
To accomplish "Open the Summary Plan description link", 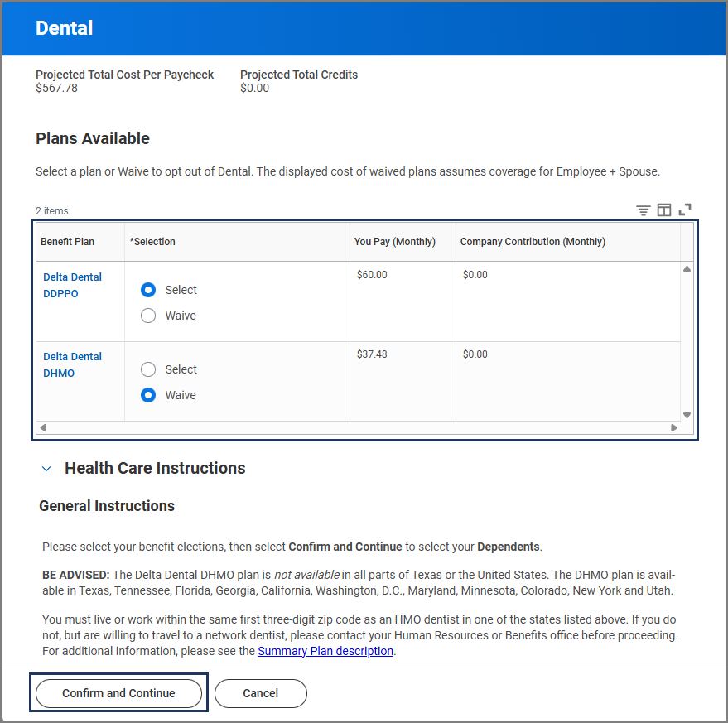I will coord(325,651).
